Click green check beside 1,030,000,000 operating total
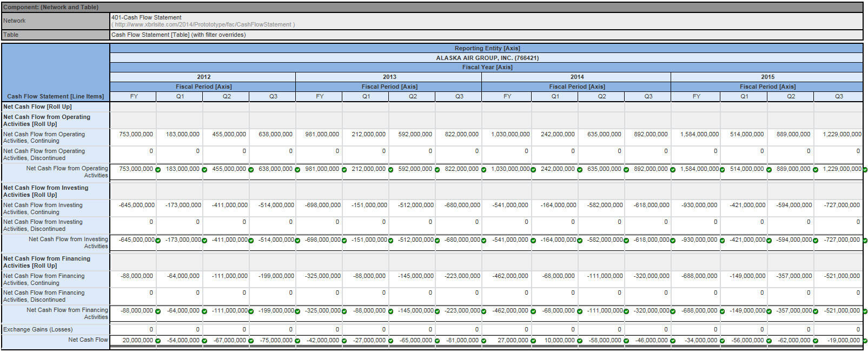The height and width of the screenshot is (352, 868). coord(533,170)
